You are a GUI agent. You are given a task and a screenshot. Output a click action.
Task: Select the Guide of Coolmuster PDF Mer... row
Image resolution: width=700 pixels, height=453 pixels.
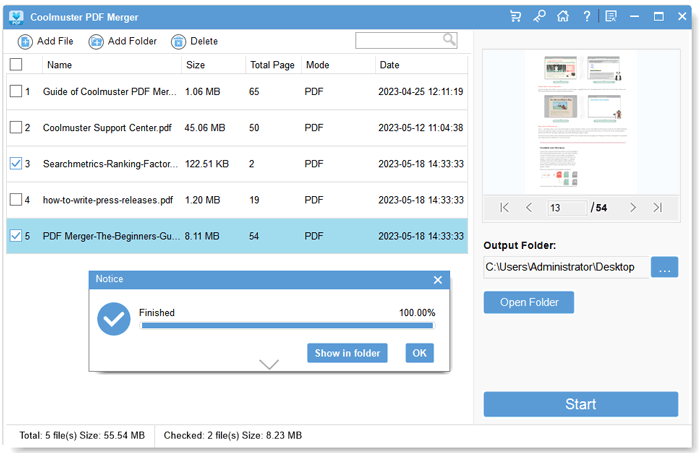tap(237, 91)
